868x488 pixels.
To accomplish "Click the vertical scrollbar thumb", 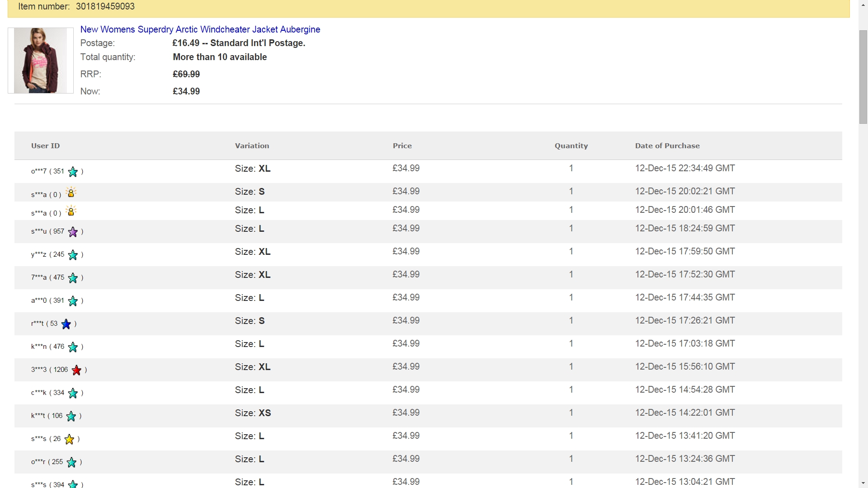I will [x=863, y=77].
